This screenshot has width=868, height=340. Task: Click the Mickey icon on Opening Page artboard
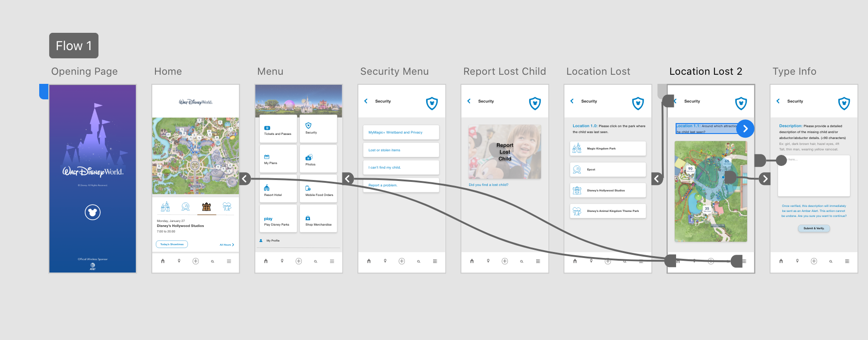[x=93, y=212]
